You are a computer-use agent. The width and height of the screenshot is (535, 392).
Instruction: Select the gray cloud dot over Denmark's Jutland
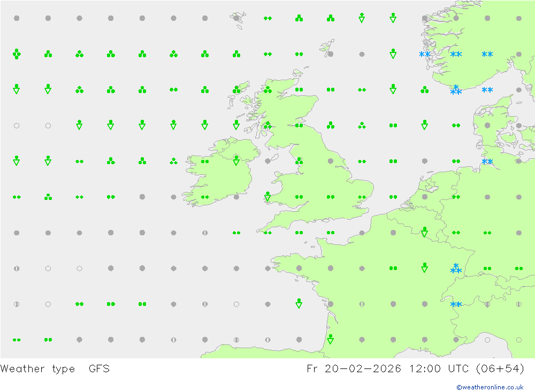pos(487,126)
